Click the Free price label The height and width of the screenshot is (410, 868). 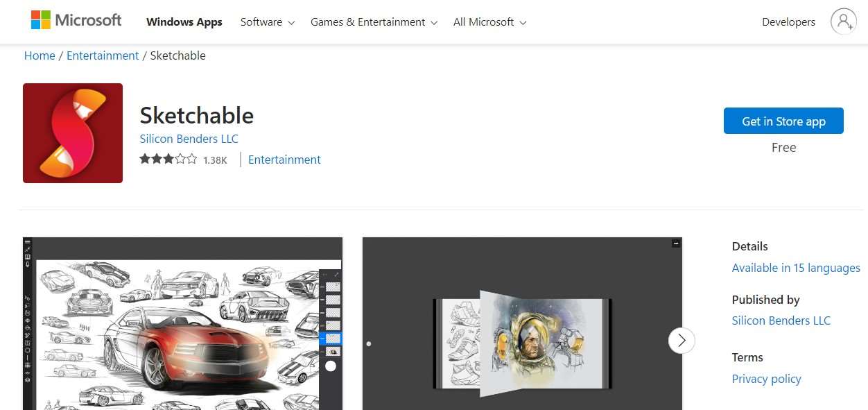click(x=783, y=148)
